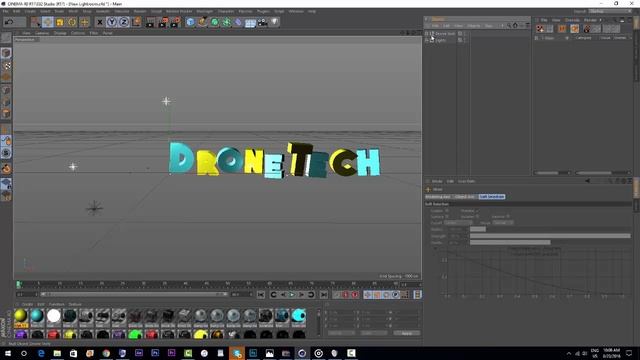Toggle the soft selection Enable checkbox
This screenshot has width=640, height=360.
(x=447, y=211)
